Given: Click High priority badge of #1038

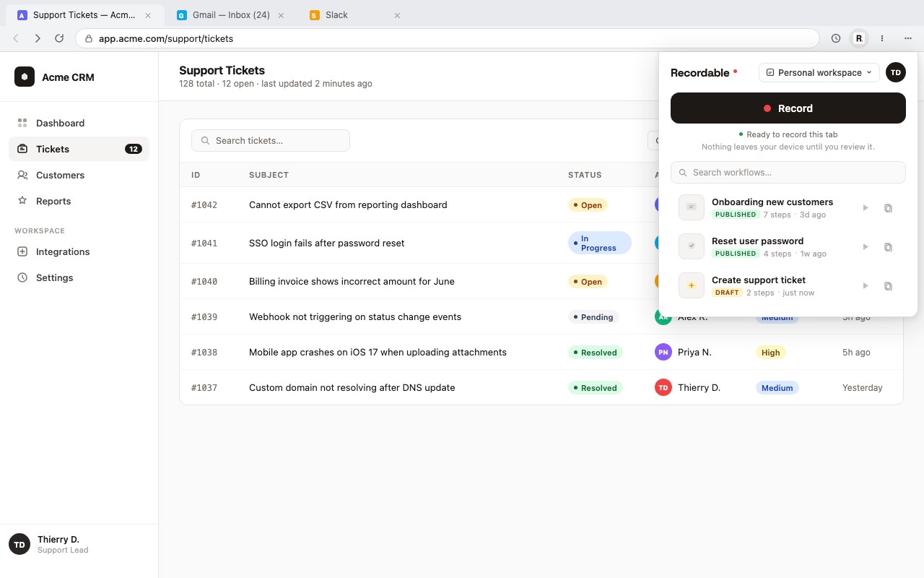Looking at the screenshot, I should [770, 353].
